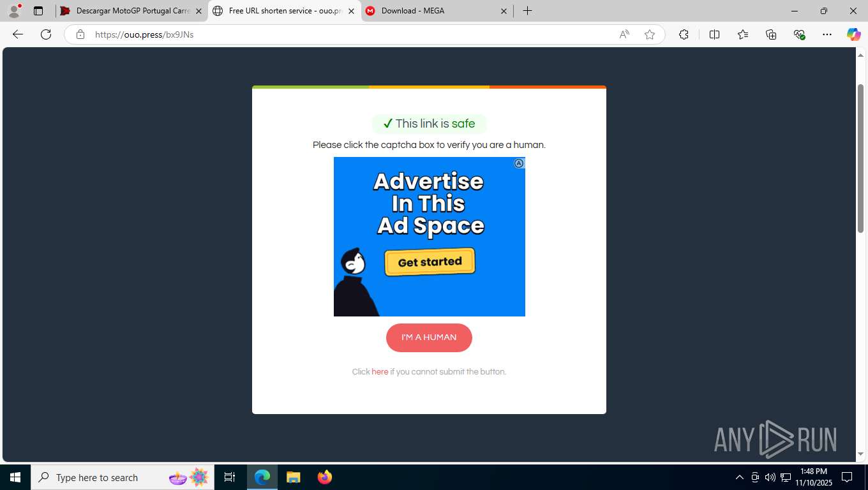Open File Explorer from taskbar
The image size is (868, 490).
293,477
